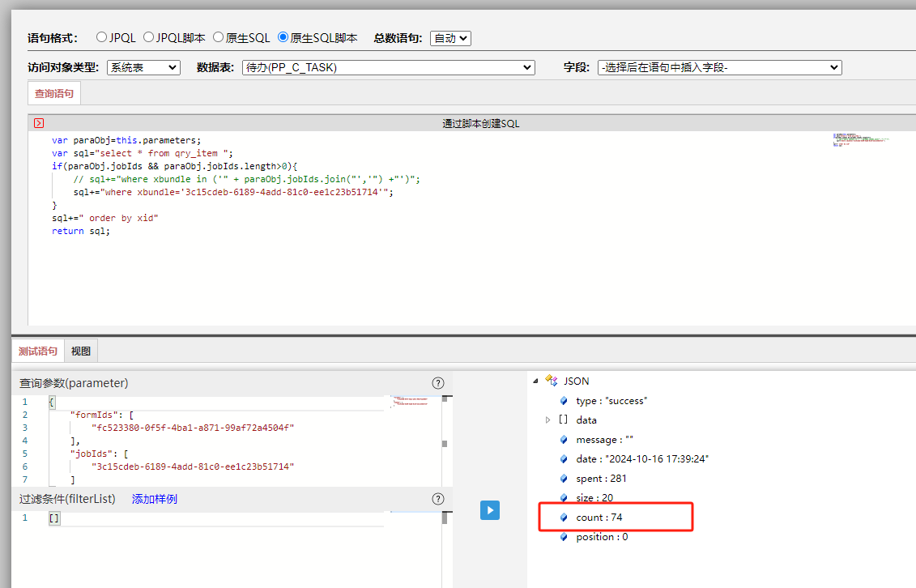Screen dimensions: 916x588
Task: Click the parameter editor vertical scrollbar
Action: coord(445,441)
